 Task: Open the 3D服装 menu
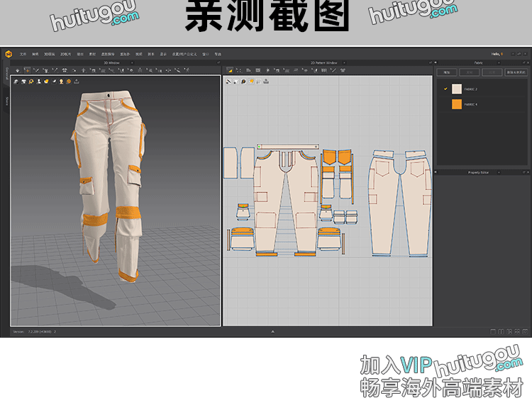coord(48,54)
